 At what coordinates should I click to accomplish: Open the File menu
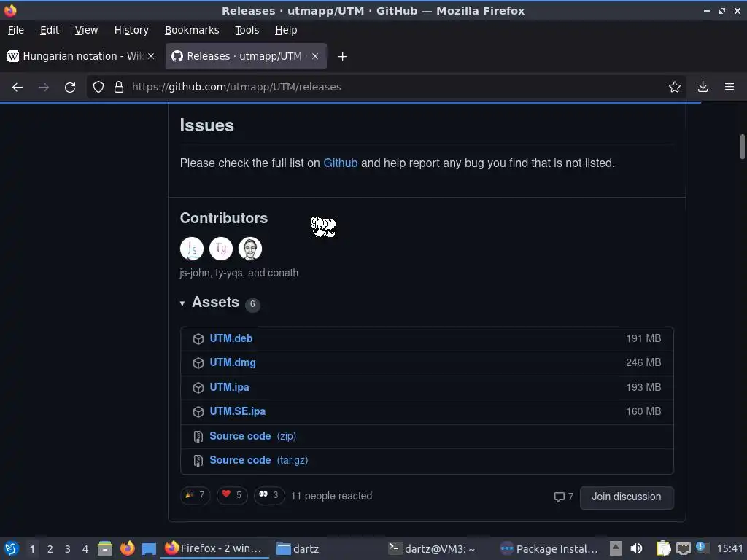point(16,30)
